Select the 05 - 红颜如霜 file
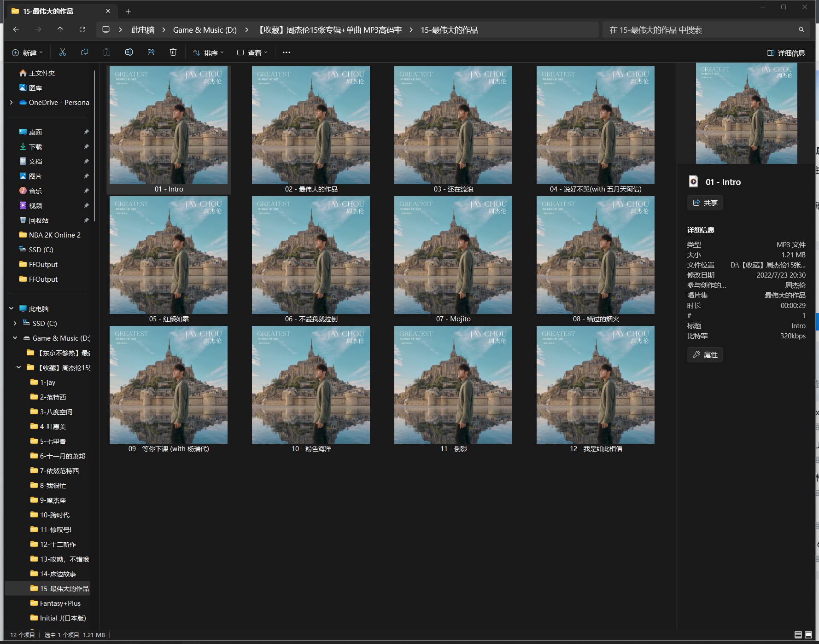The width and height of the screenshot is (819, 644). click(169, 260)
